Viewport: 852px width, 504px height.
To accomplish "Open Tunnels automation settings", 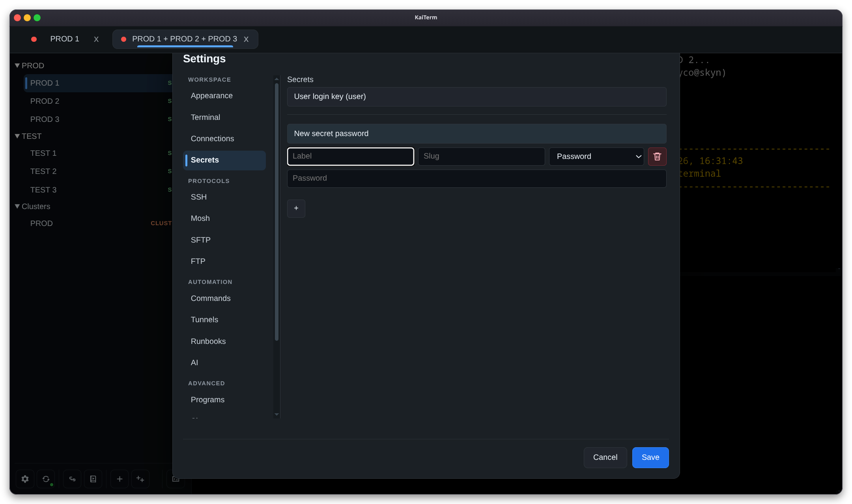I will [224, 320].
